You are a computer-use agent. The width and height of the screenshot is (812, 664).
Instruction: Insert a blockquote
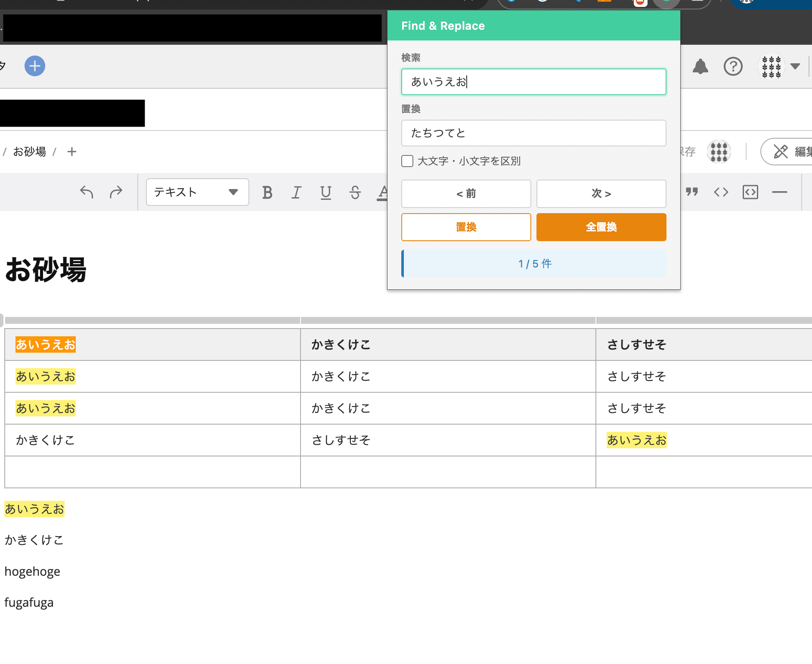click(x=692, y=192)
